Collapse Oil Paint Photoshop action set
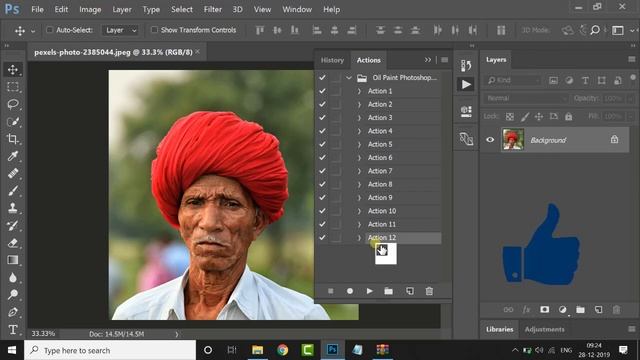Viewport: 640px width, 360px height. [x=349, y=78]
